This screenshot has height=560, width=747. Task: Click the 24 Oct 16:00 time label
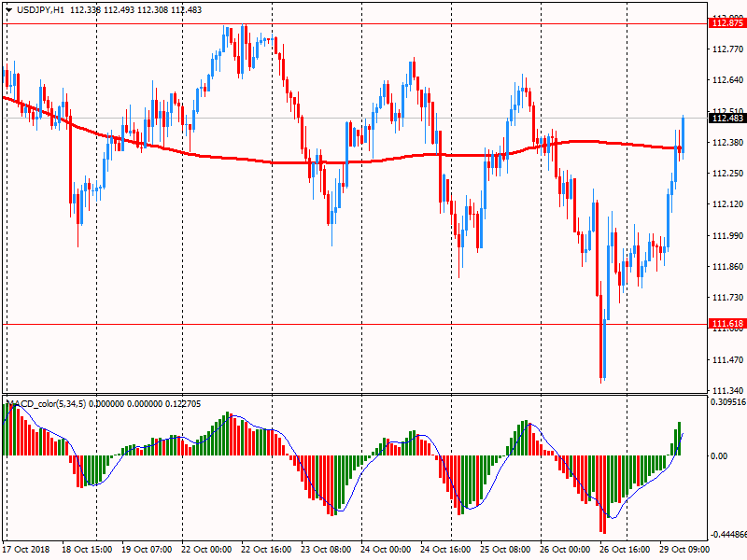pos(445,550)
